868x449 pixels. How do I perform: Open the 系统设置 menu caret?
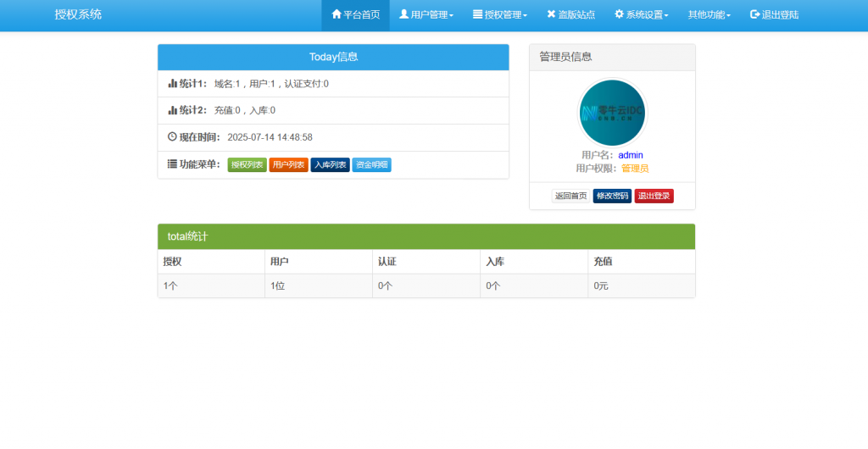coord(666,16)
